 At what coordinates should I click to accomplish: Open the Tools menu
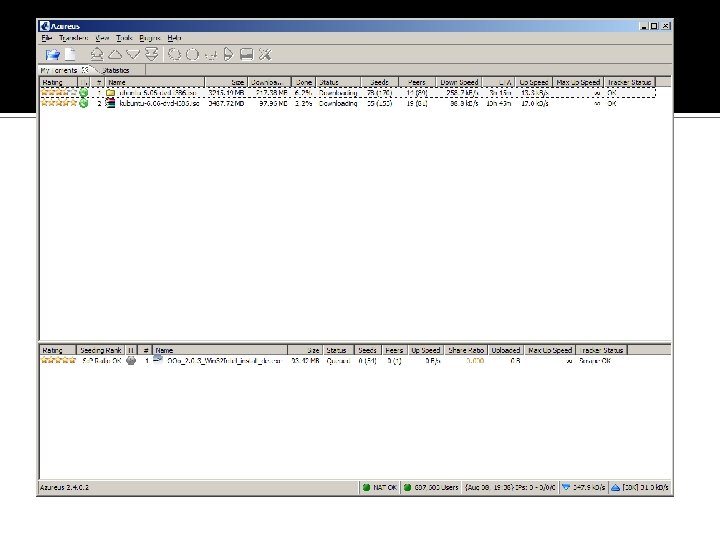pos(124,38)
